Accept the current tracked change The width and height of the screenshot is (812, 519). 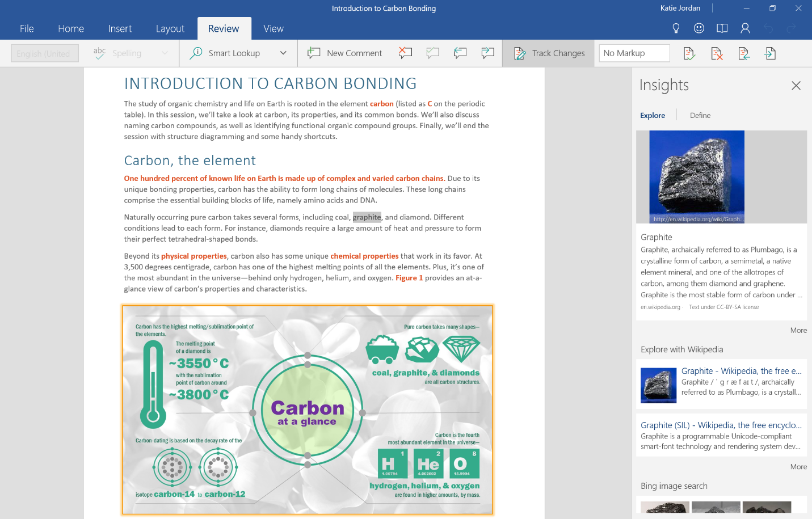click(x=689, y=53)
